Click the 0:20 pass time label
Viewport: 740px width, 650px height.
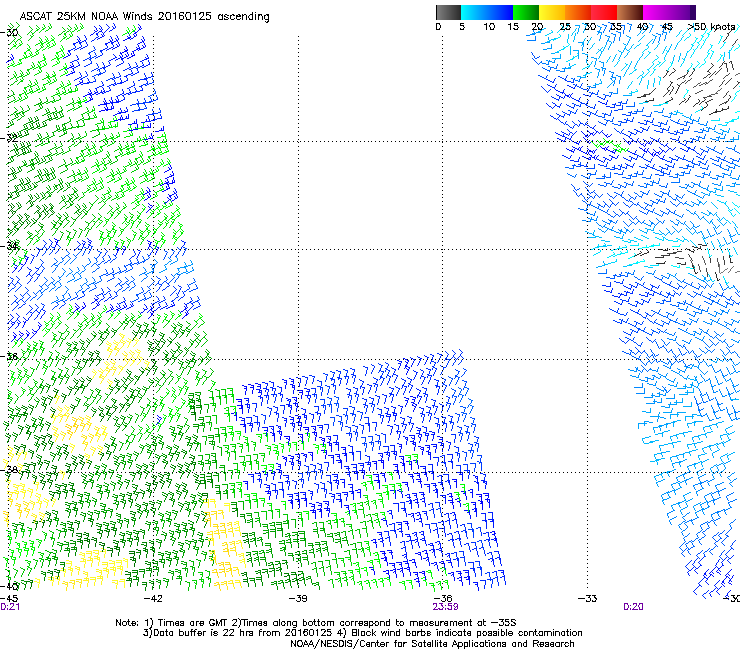point(633,607)
